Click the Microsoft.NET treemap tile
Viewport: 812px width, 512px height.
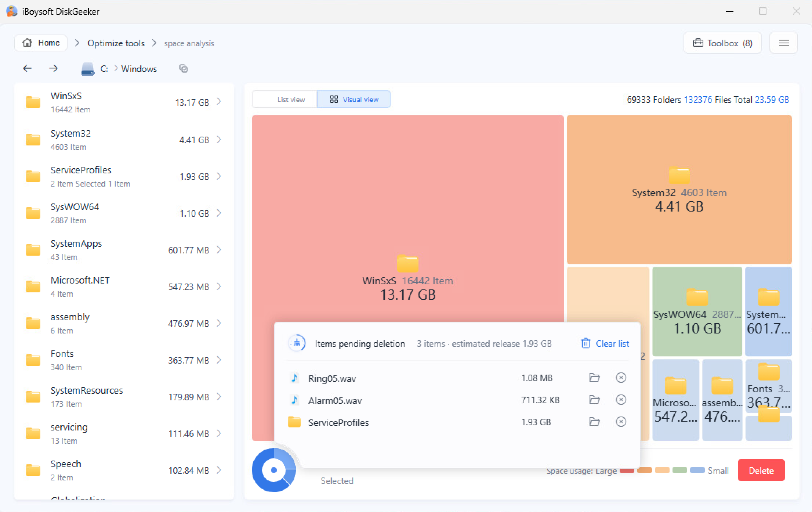tap(675, 400)
